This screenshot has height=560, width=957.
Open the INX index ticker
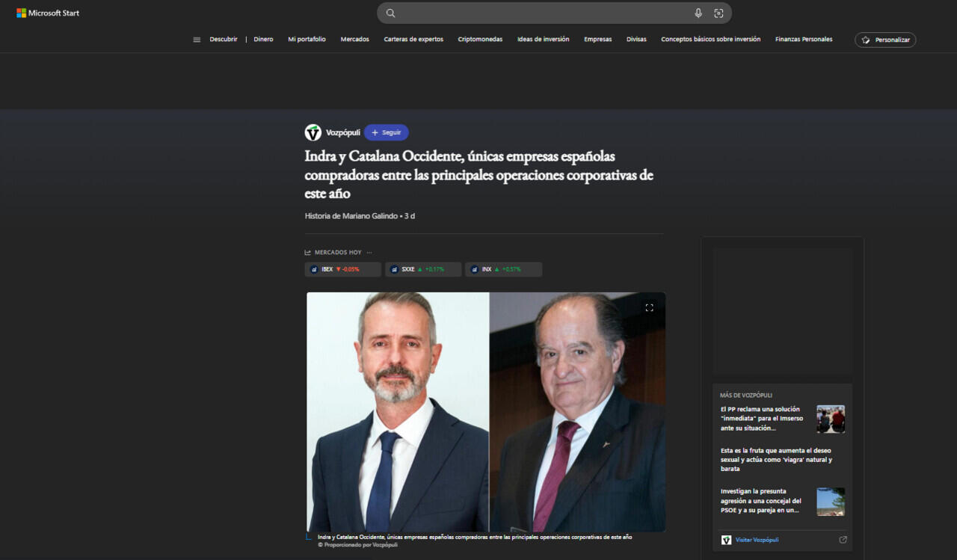pyautogui.click(x=503, y=269)
